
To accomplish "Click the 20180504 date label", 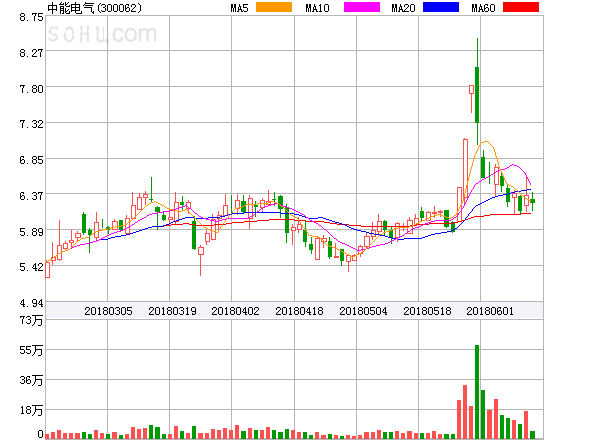I will pos(363,311).
